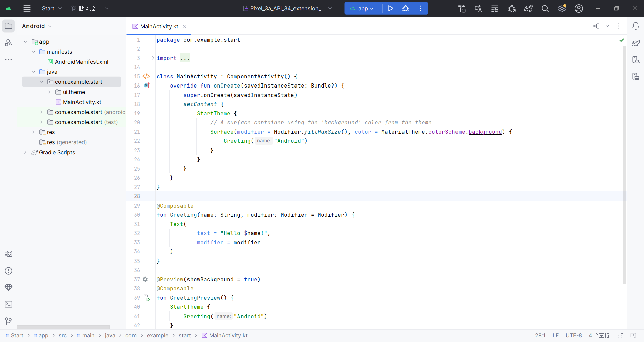Open editor tab options menu
The image size is (644, 342).
click(619, 26)
